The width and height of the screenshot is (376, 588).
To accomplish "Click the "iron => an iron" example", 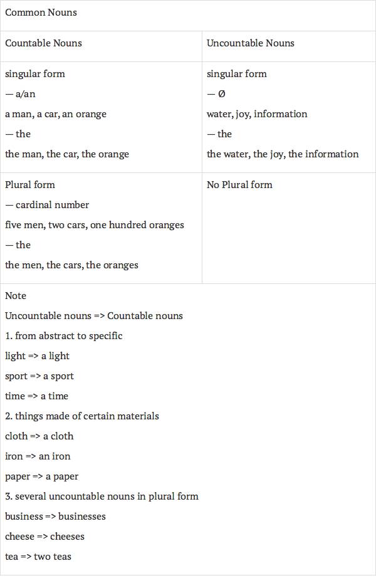I will [38, 456].
